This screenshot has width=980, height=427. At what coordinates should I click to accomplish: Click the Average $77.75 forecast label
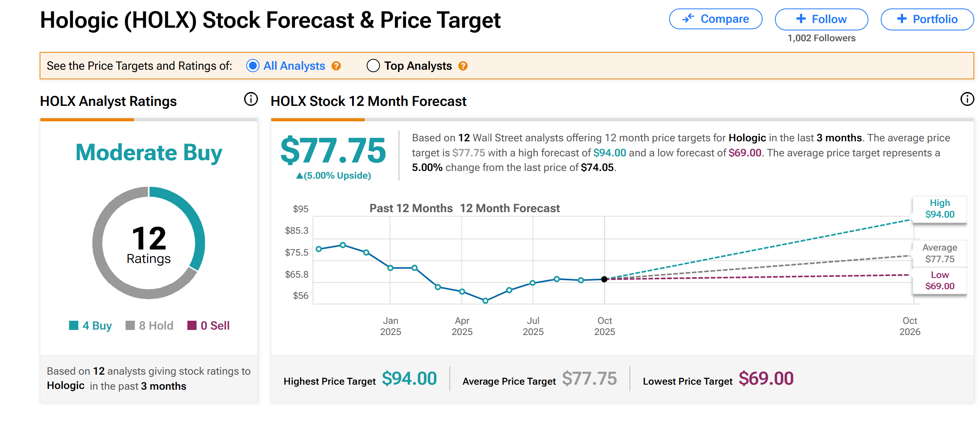click(x=939, y=254)
